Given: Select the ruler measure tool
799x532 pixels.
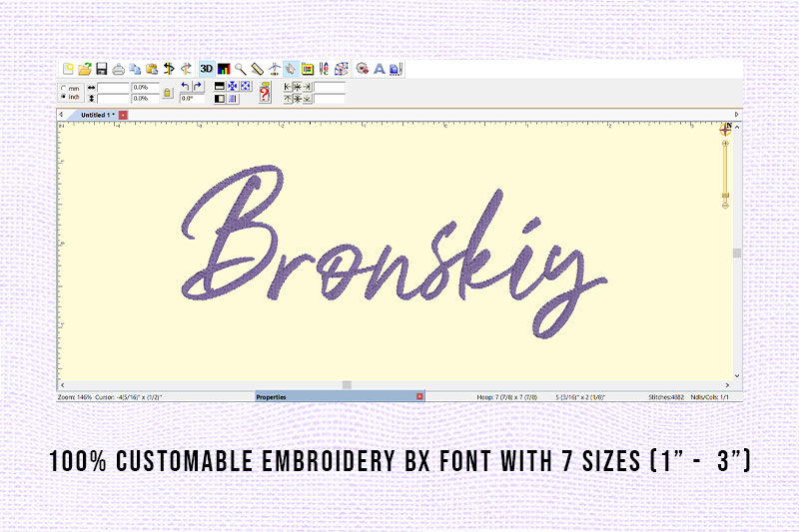Looking at the screenshot, I should pyautogui.click(x=258, y=69).
